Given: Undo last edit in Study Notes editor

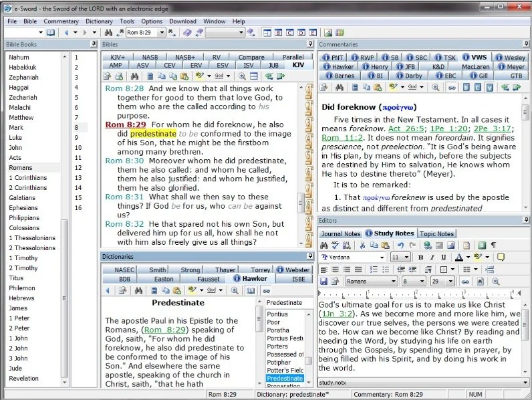Looking at the screenshot, I should (x=401, y=245).
